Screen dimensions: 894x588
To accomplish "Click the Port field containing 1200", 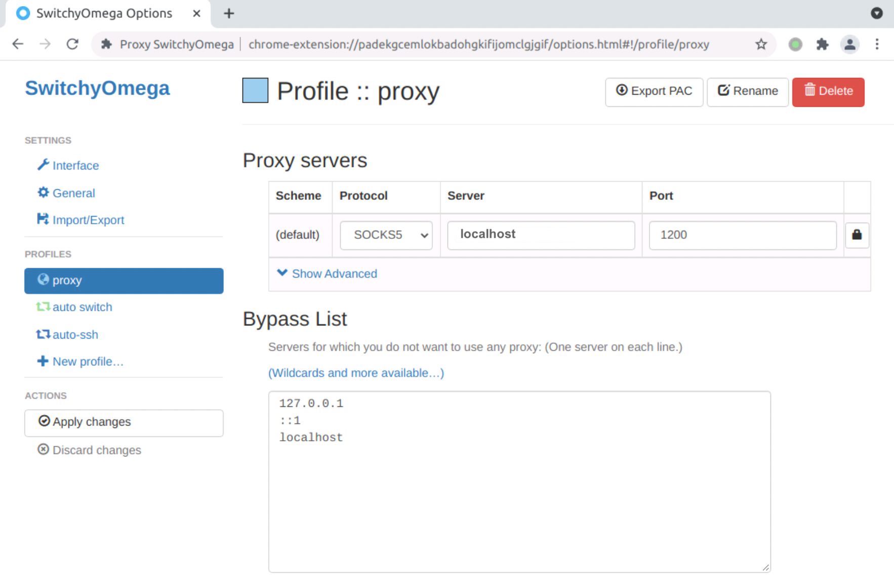I will point(743,235).
